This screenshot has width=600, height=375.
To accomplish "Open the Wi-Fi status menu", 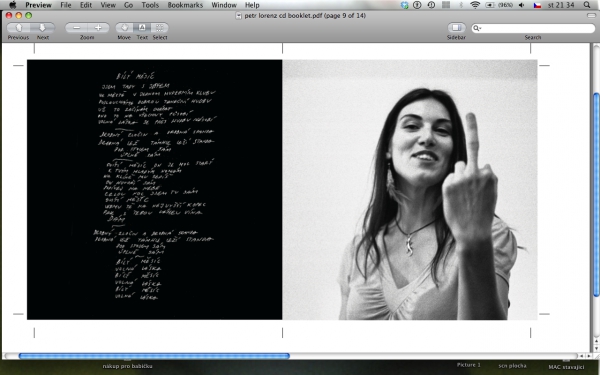I will (x=475, y=5).
